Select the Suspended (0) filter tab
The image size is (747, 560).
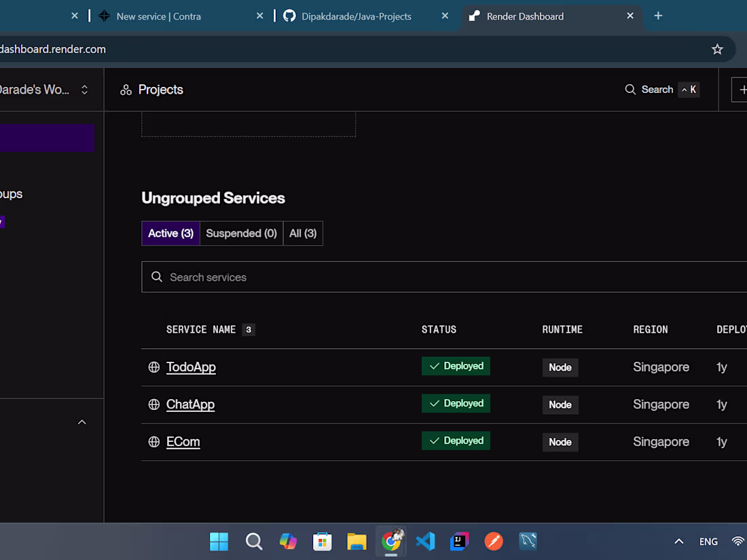pos(241,234)
